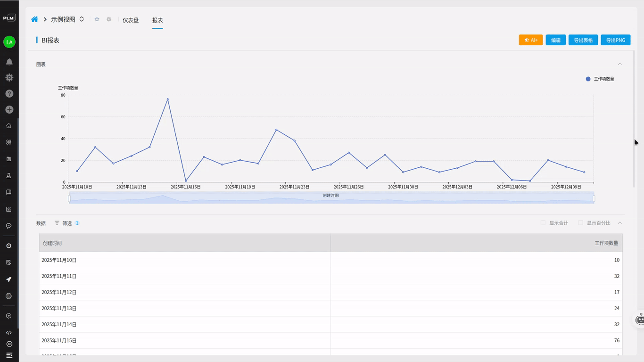Viewport: 644px width, 362px height.
Task: Click the 2025年11月23日 axis label
Action: (294, 187)
